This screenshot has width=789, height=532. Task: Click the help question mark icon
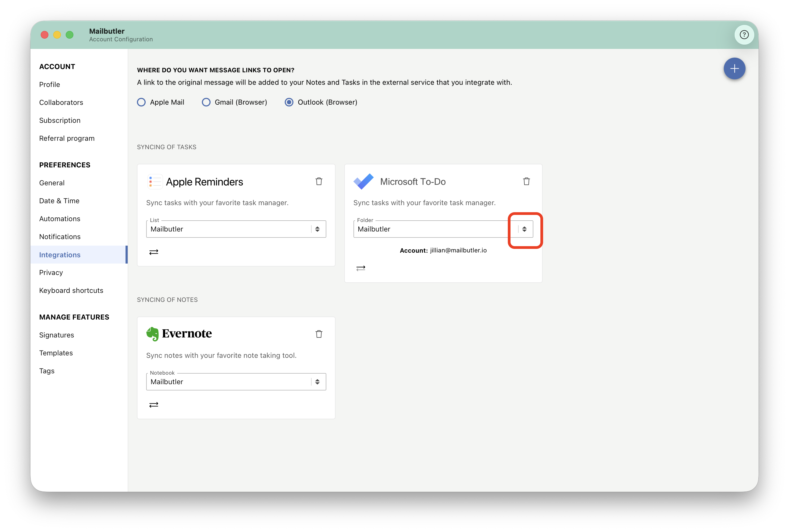point(744,35)
